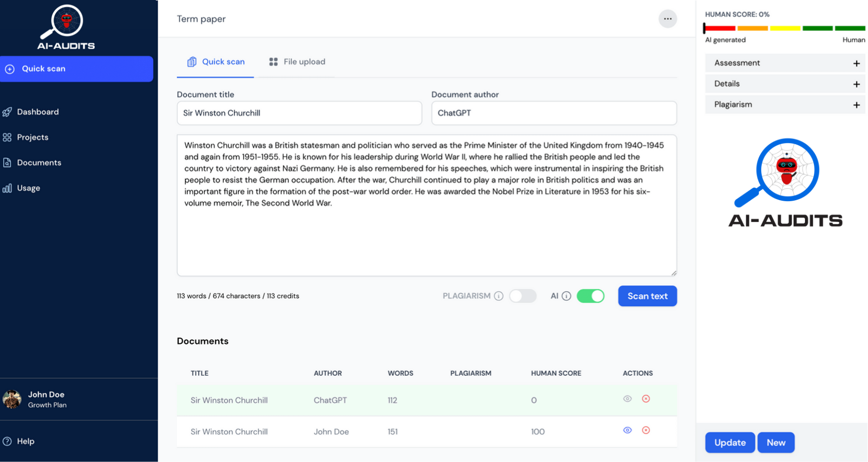
Task: Click the AUTHOR column header
Action: 328,374
